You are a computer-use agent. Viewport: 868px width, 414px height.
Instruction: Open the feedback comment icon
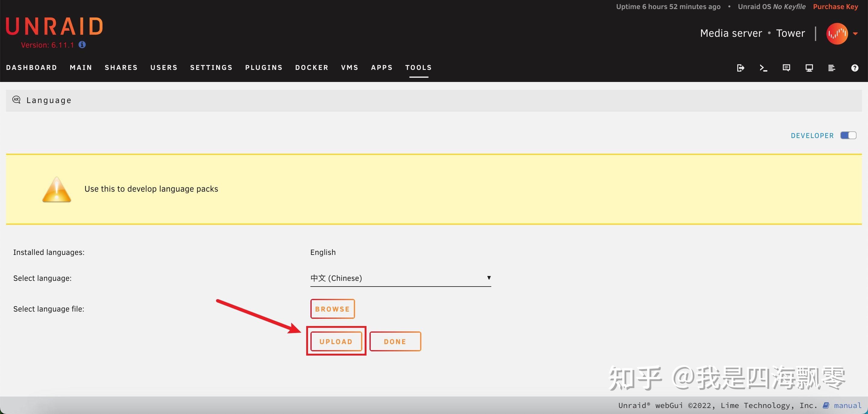tap(786, 68)
